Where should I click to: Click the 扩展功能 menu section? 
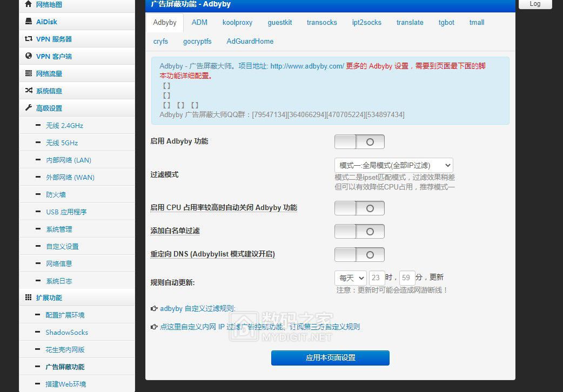coord(77,297)
